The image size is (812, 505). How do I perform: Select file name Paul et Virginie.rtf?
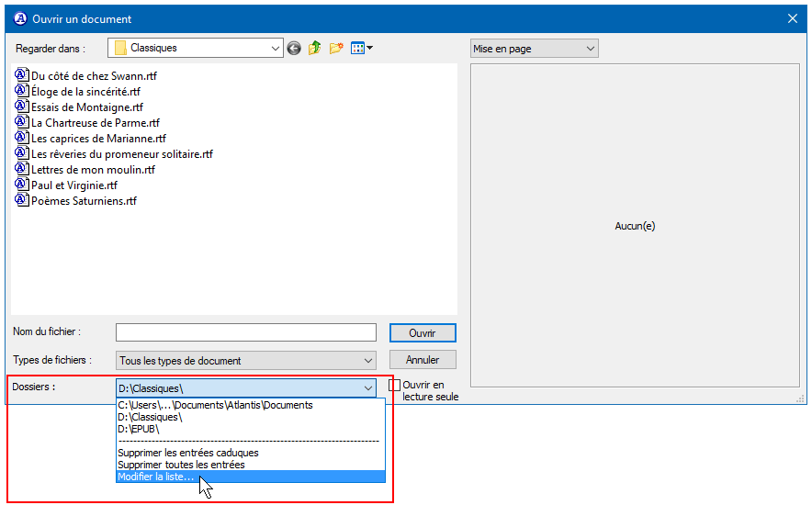74,185
